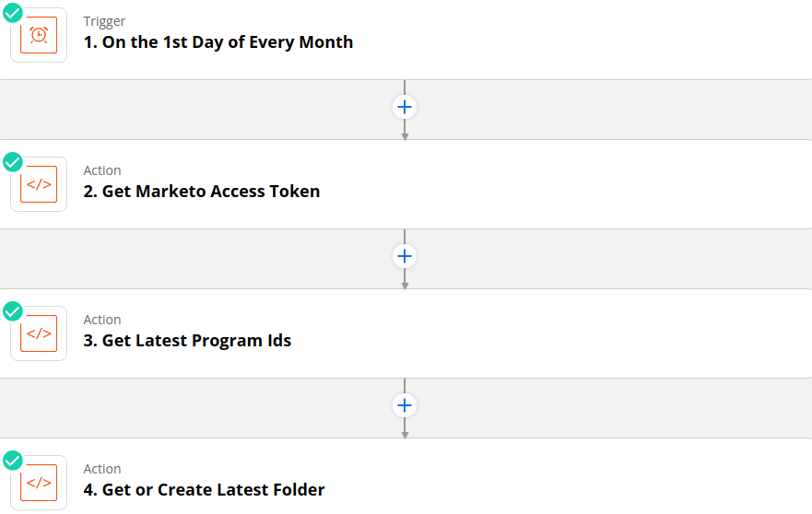The image size is (812, 514).
Task: Add a step after Get Latest Program Ids
Action: (x=405, y=405)
